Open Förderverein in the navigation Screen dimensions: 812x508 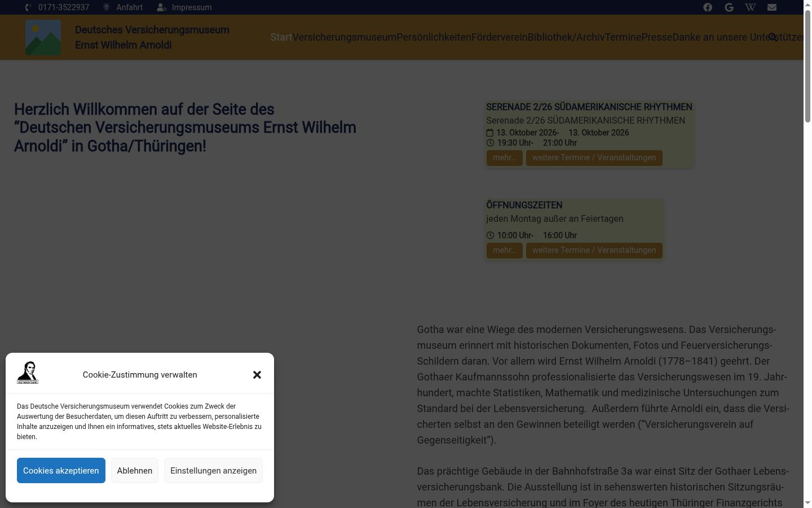[500, 37]
